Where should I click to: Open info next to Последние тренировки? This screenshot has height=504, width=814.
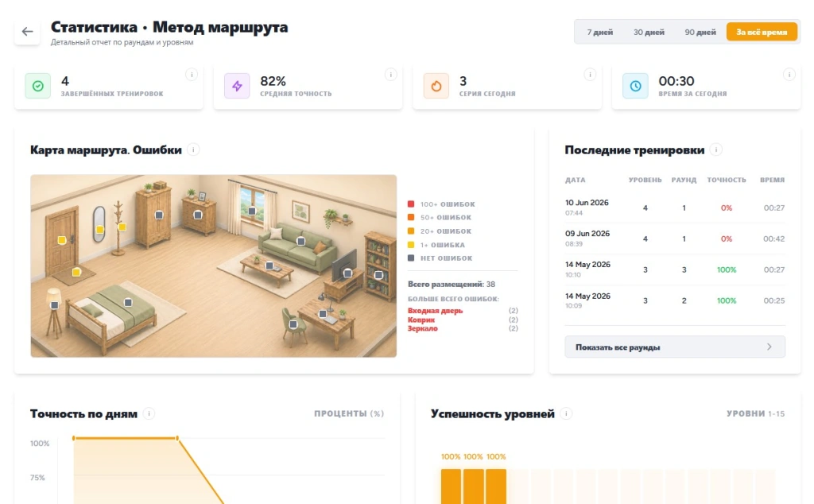(x=716, y=150)
